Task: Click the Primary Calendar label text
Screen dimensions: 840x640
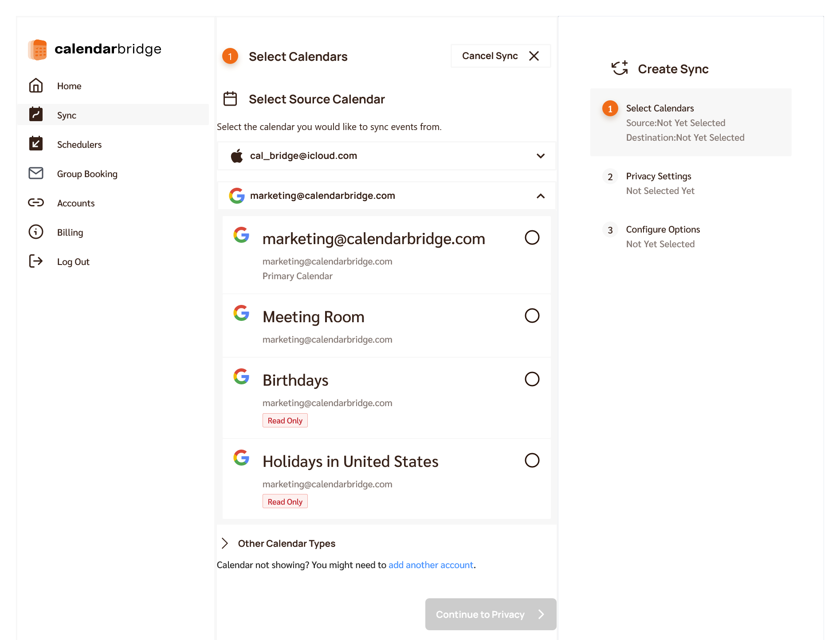Action: click(x=297, y=276)
